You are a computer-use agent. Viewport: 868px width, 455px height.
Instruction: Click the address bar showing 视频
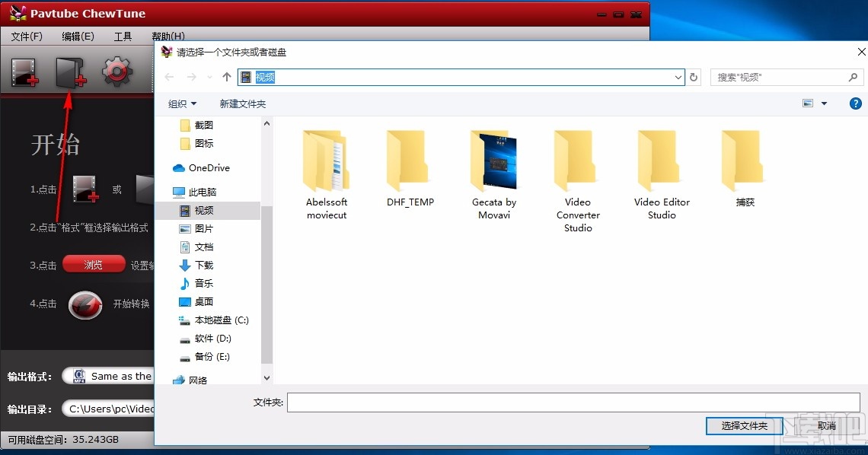coord(461,78)
